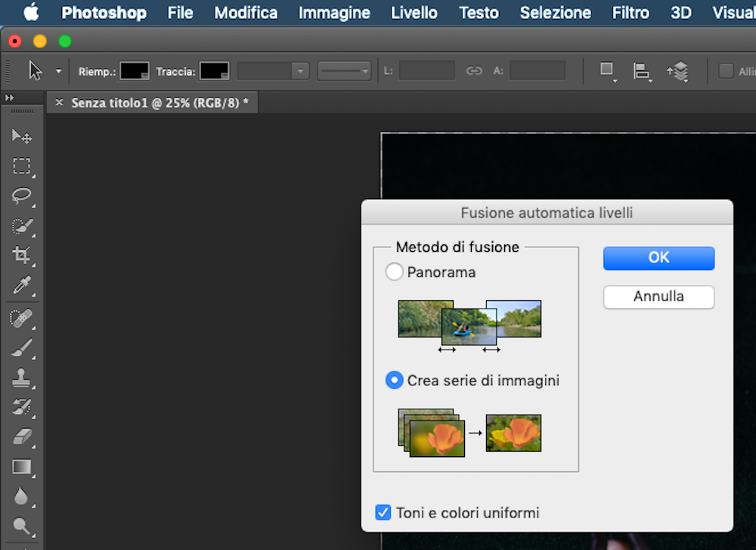
Task: Open the Photoshop application menu
Action: (104, 13)
